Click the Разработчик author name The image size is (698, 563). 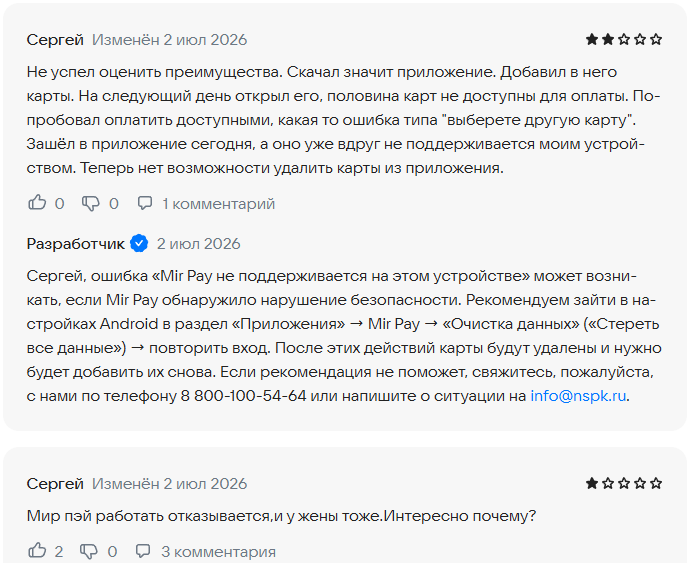pyautogui.click(x=76, y=244)
